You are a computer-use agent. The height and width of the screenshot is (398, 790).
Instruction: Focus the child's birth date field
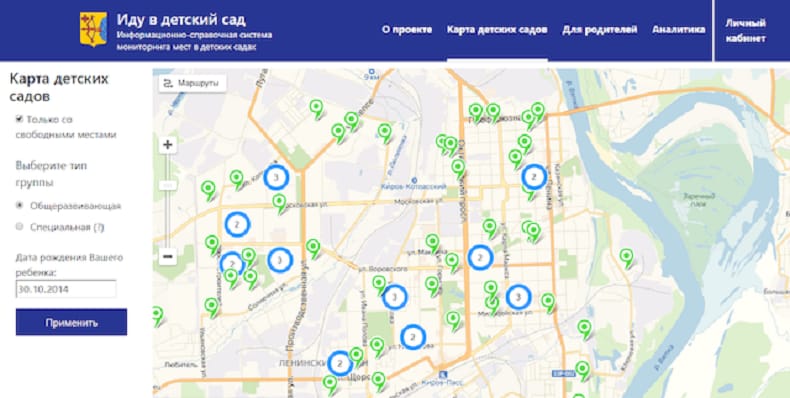pyautogui.click(x=66, y=289)
